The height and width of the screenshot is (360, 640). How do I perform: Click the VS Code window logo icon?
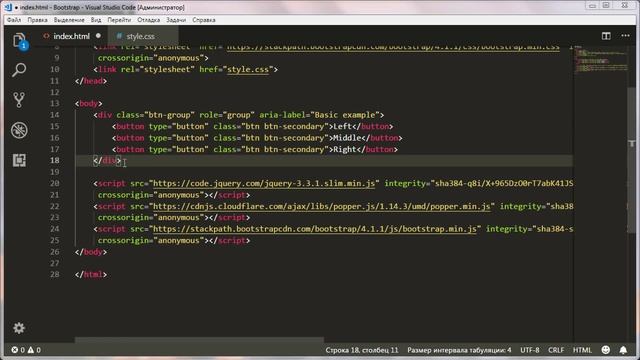[x=8, y=7]
